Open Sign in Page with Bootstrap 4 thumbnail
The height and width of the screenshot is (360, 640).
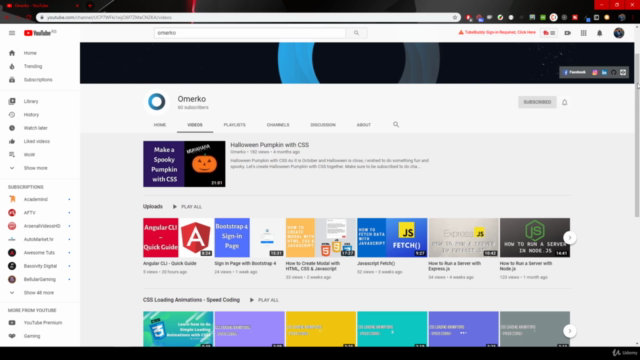[x=249, y=238]
